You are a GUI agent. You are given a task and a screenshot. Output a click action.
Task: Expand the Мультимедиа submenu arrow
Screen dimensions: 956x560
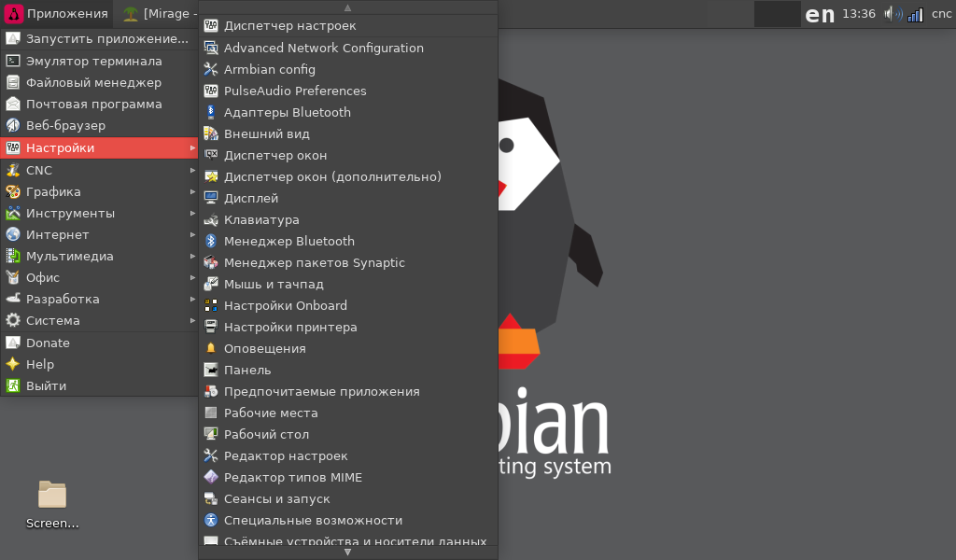(192, 256)
